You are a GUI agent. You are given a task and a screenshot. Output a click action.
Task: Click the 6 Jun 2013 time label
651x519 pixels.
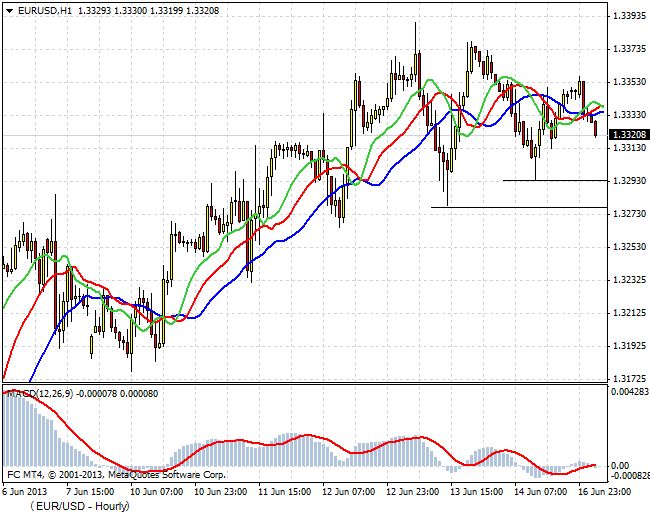[x=24, y=492]
